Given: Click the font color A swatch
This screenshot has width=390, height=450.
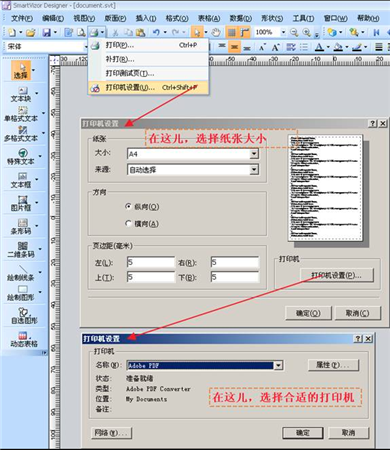Looking at the screenshot, I should click(x=320, y=47).
